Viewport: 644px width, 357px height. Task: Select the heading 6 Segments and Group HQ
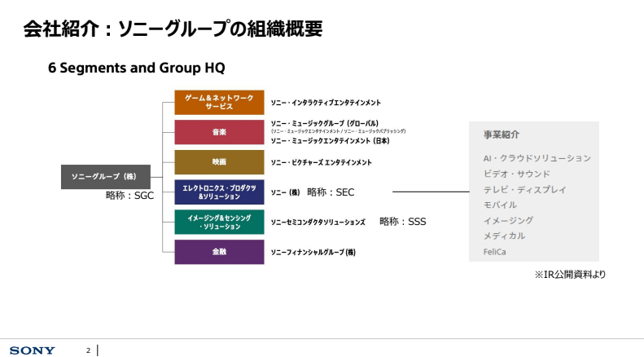(x=136, y=68)
